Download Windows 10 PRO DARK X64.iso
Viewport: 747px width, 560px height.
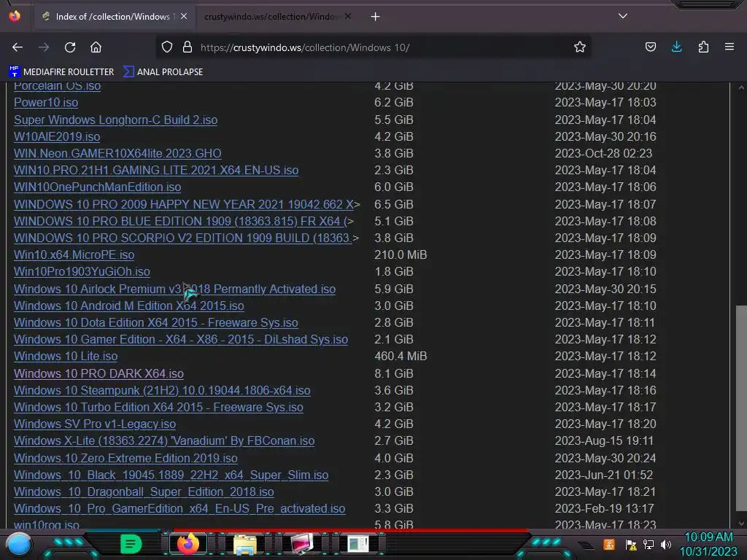pyautogui.click(x=98, y=373)
